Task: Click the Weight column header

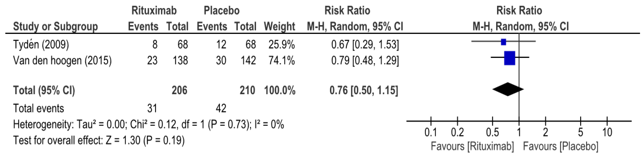Action: coord(279,27)
